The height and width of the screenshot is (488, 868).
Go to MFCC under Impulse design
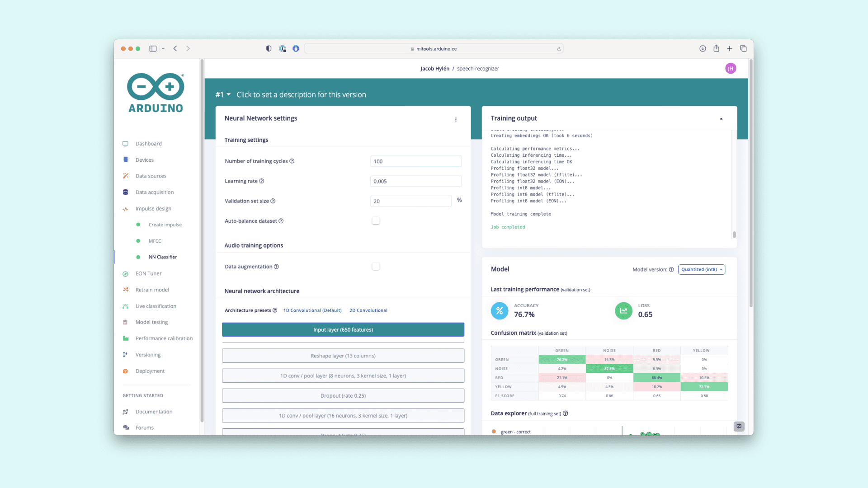[x=155, y=241]
